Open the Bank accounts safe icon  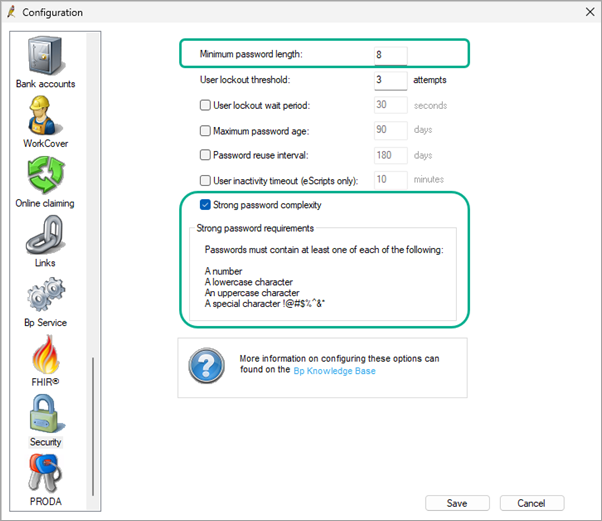coord(45,55)
